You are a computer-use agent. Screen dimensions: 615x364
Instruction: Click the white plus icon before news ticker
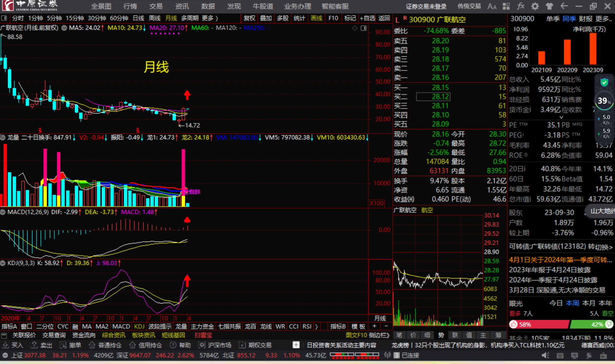coord(296,345)
